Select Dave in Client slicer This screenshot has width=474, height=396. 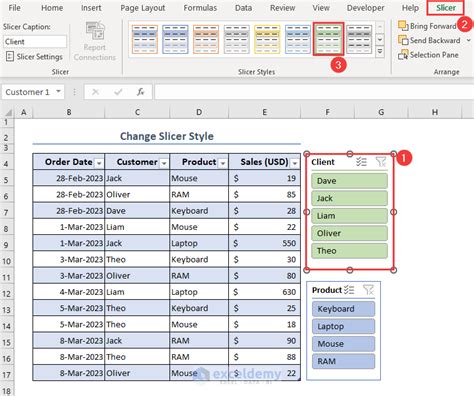tap(349, 181)
